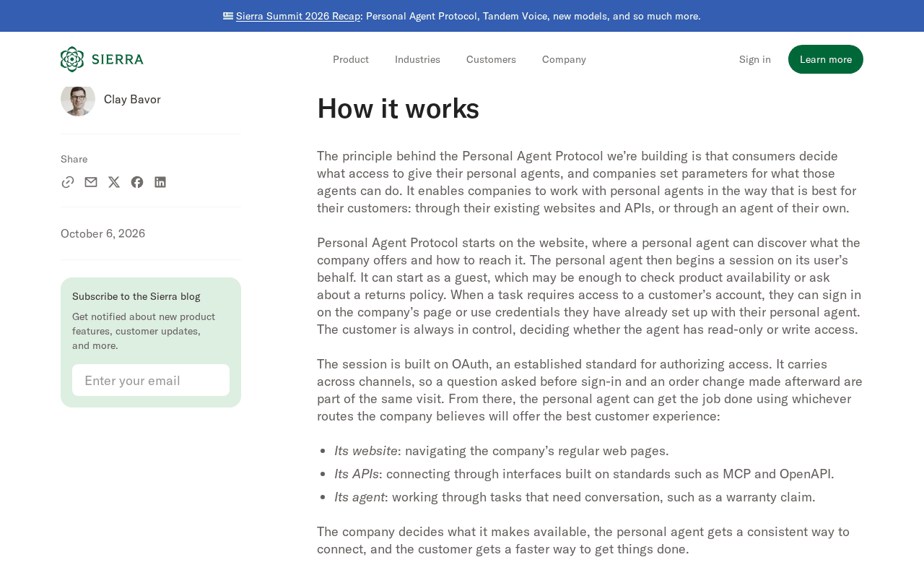Image resolution: width=924 pixels, height=578 pixels.
Task: Focus the Enter your email field
Action: point(151,380)
